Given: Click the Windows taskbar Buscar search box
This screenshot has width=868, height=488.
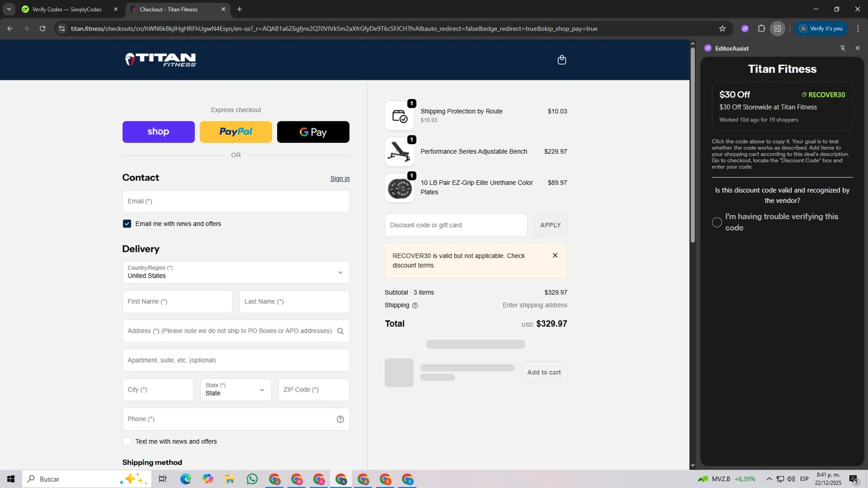Looking at the screenshot, I should [x=87, y=479].
